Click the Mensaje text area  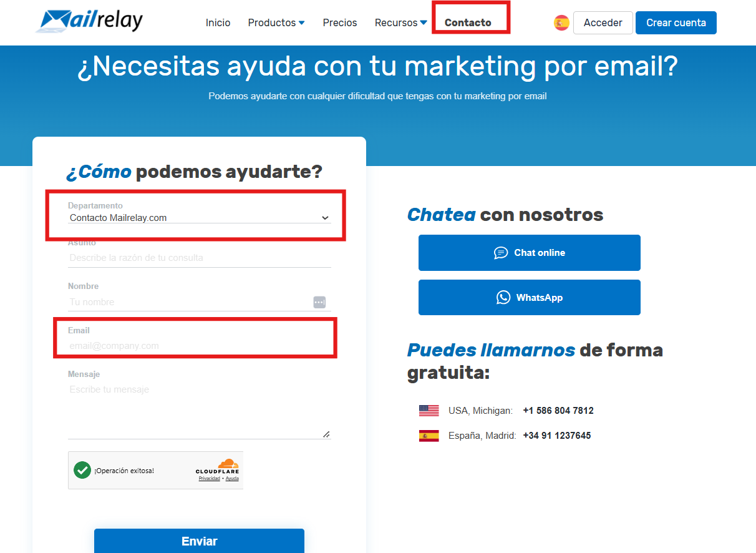click(x=200, y=410)
